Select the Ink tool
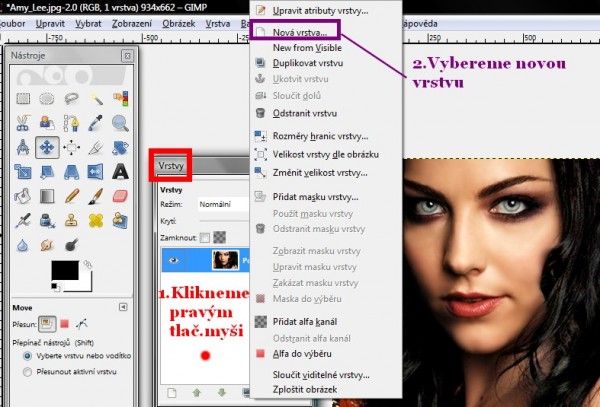The image size is (600, 407). 47,221
